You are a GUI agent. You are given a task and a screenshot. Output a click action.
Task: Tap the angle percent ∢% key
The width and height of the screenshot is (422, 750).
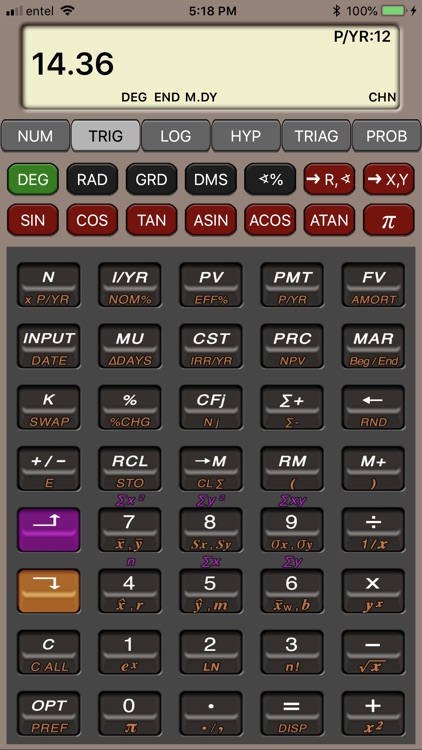click(x=270, y=179)
